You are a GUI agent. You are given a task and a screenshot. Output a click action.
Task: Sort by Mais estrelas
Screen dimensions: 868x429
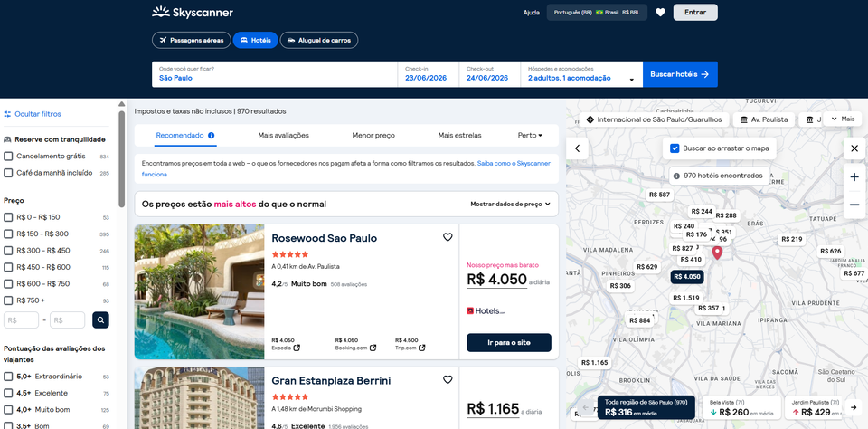pyautogui.click(x=459, y=135)
